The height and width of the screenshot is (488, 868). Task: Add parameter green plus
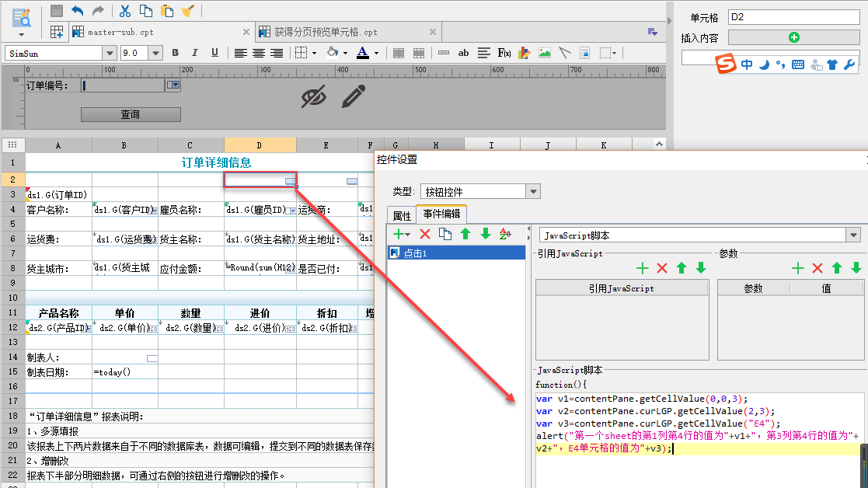pos(798,268)
